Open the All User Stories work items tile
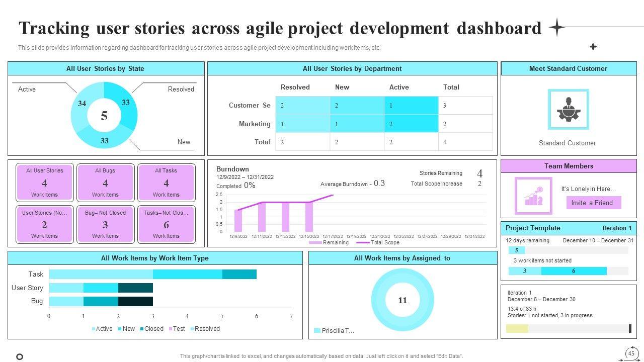 coord(45,183)
